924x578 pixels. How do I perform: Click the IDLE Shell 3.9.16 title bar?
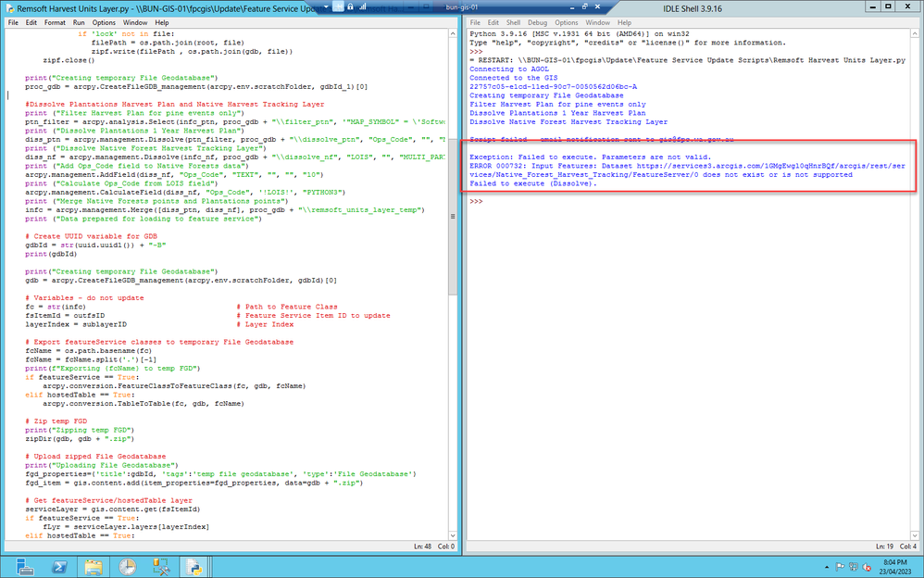[x=692, y=8]
